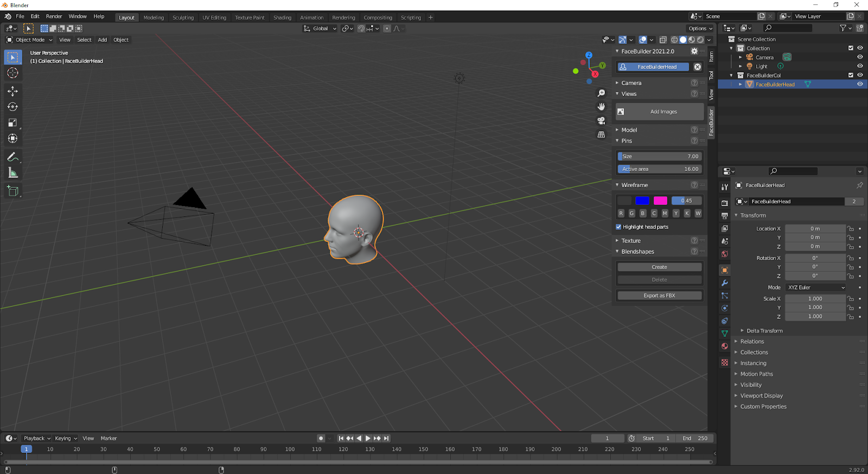Click Export as FBX button
The height and width of the screenshot is (474, 868).
660,296
